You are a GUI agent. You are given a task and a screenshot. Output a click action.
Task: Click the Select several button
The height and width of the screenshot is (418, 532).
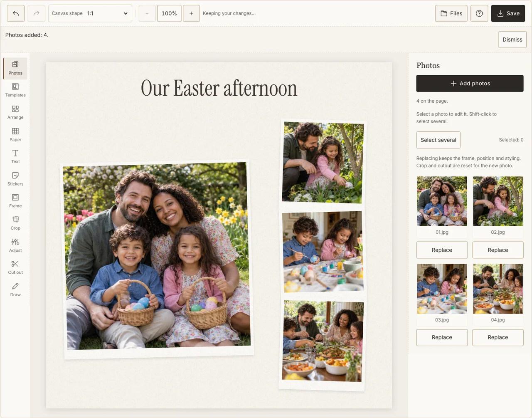[x=438, y=140]
